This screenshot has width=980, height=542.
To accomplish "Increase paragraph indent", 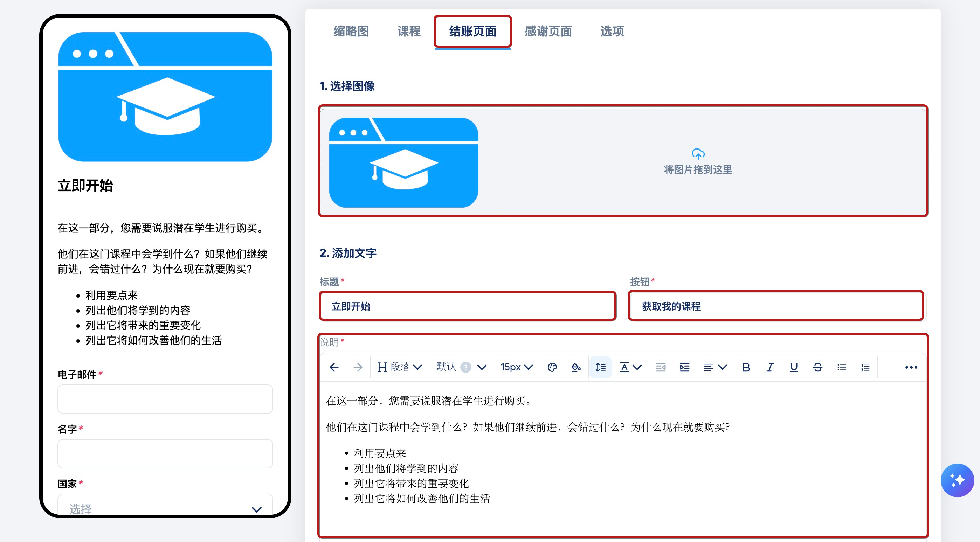I will tap(684, 367).
